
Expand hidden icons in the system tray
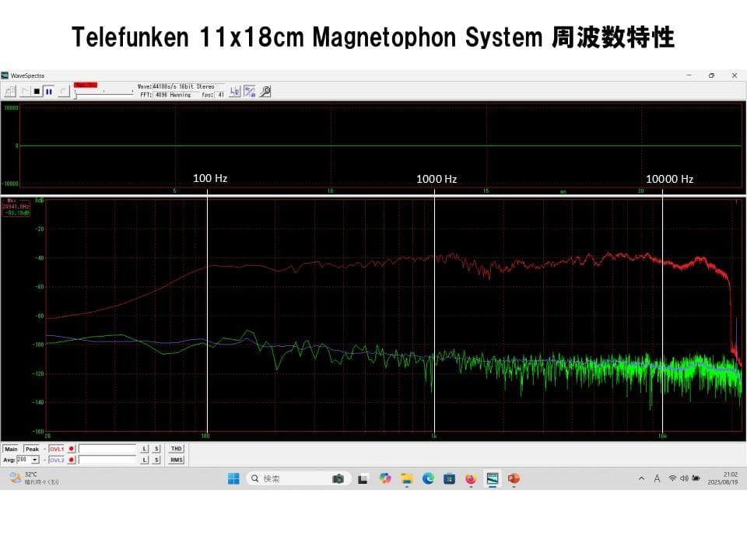point(641,479)
